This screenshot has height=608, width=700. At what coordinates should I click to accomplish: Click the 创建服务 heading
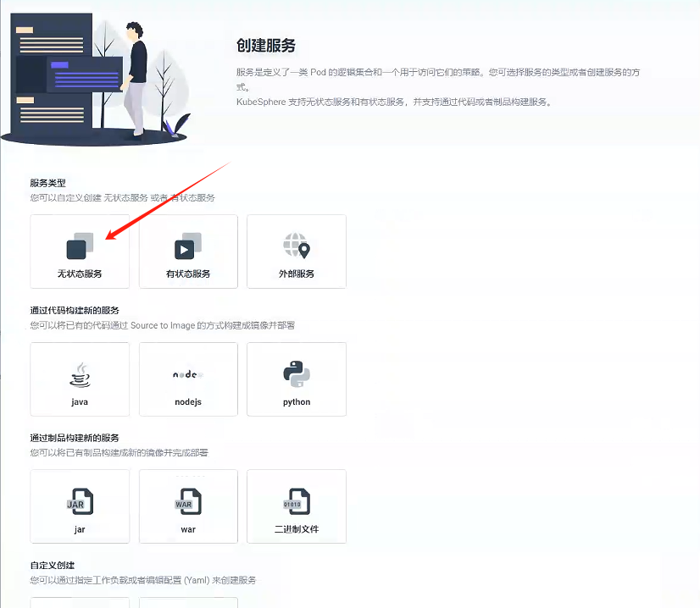coord(265,46)
